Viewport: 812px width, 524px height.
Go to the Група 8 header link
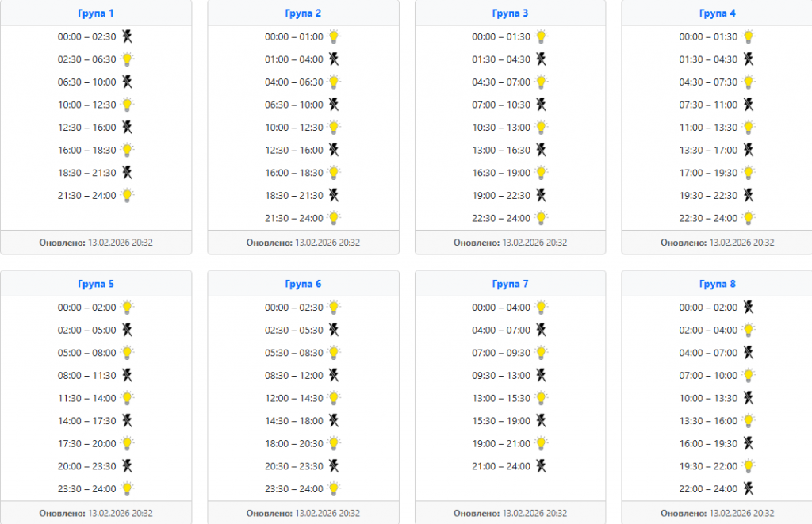tap(718, 284)
